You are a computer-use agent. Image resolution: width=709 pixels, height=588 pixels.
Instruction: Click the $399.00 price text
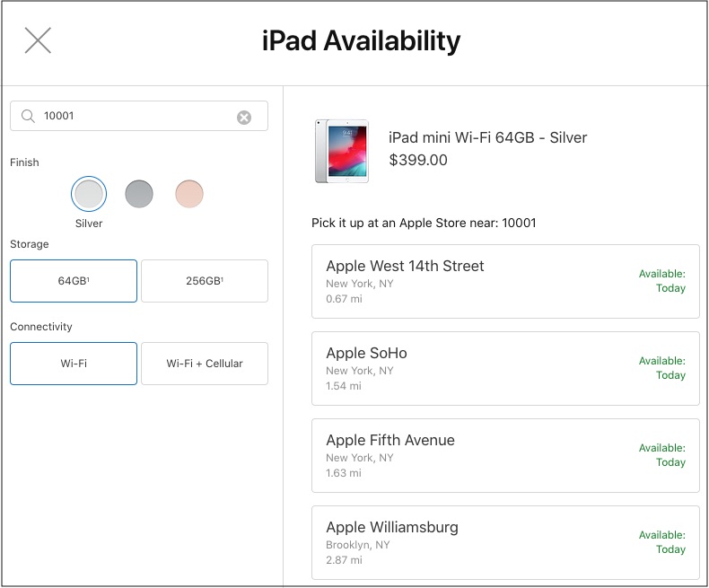418,160
